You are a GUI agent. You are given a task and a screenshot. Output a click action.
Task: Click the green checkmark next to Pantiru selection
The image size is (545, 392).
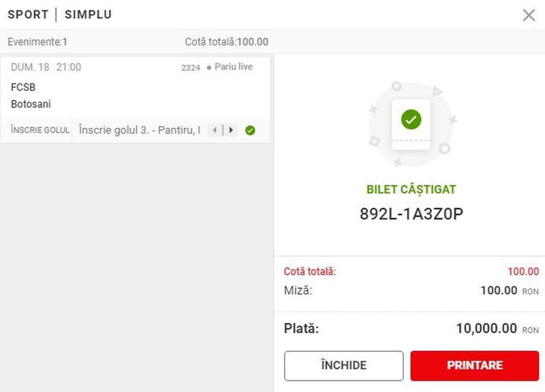[x=250, y=130]
